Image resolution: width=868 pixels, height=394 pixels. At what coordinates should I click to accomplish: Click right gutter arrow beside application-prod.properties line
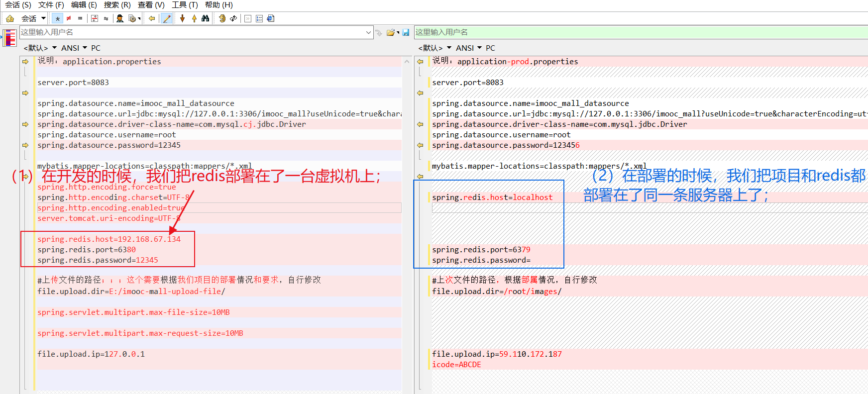click(420, 62)
